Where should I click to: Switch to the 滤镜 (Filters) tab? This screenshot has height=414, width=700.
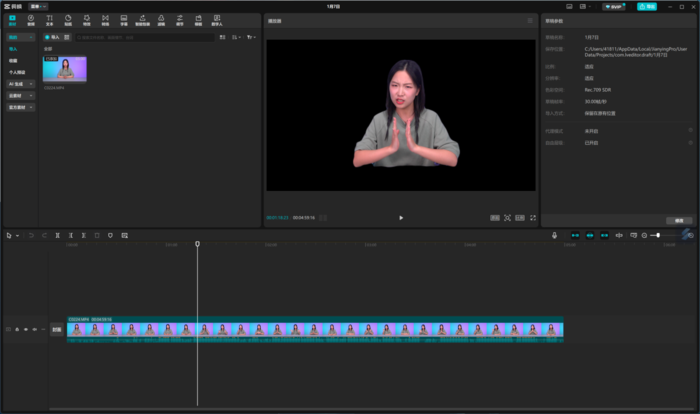(161, 20)
